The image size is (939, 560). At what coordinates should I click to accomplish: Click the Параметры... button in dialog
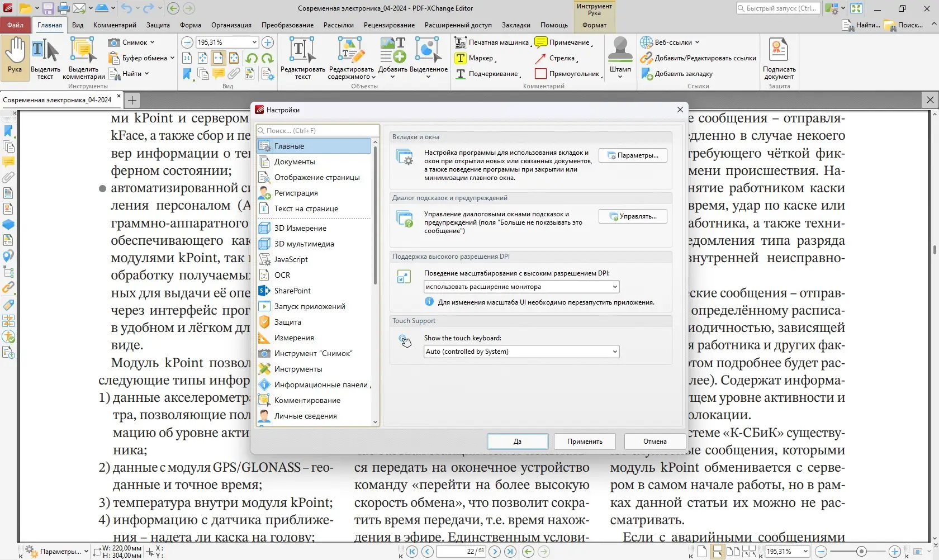[633, 155]
